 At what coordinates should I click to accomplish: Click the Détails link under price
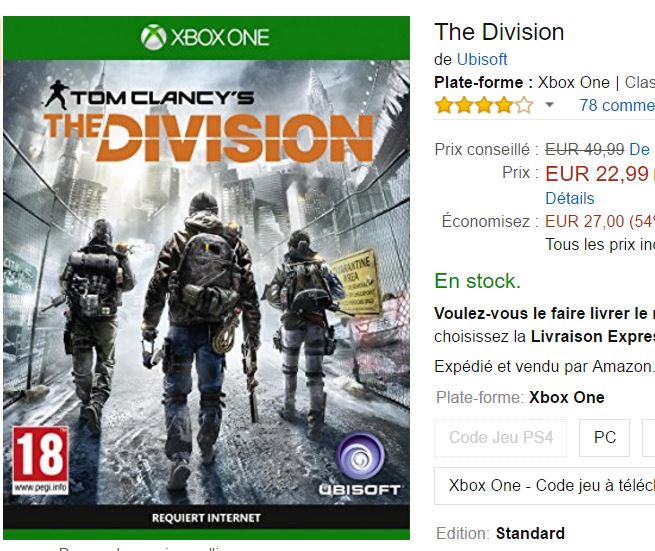570,198
